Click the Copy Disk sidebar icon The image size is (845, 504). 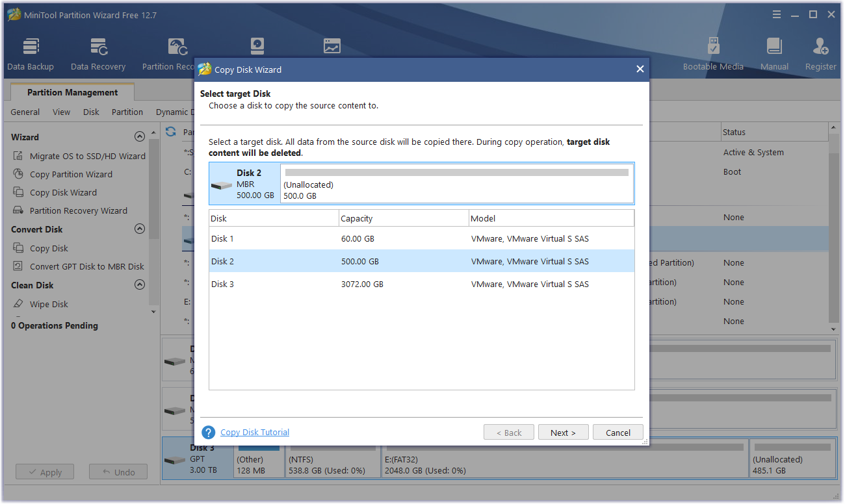pos(18,248)
